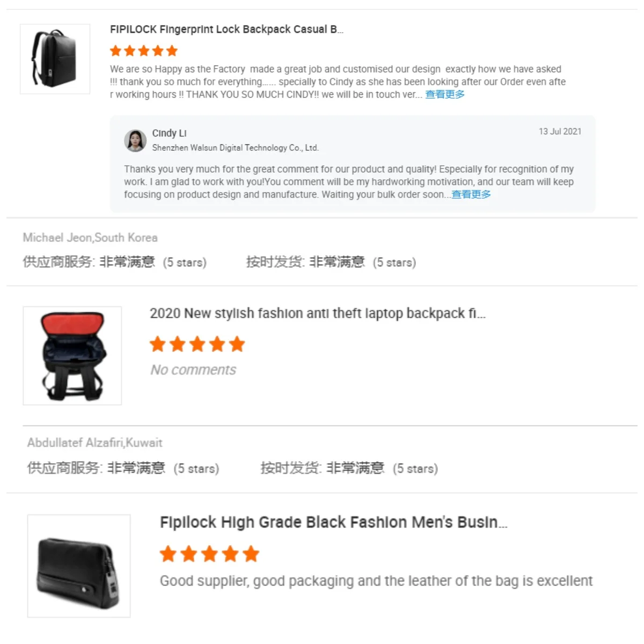
Task: Open the 2020 New stylish fashion anti theft title
Action: point(318,313)
